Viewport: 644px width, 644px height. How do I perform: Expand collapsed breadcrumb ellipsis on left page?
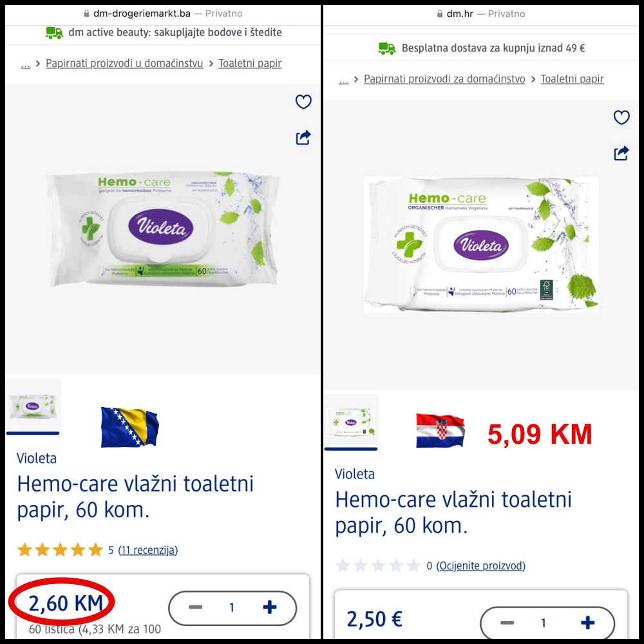coord(26,64)
